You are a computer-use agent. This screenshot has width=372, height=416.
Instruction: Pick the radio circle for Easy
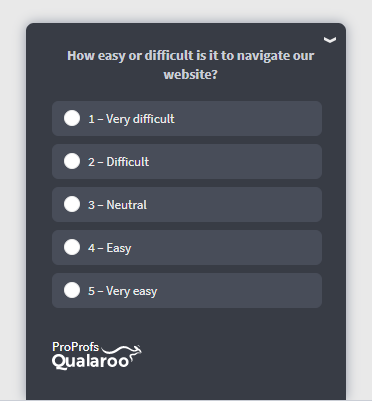click(x=72, y=247)
